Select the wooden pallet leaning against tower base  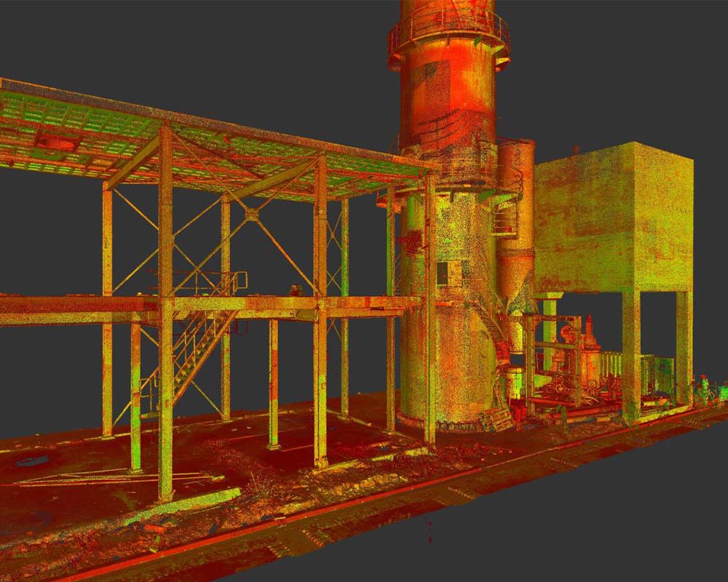(x=498, y=420)
